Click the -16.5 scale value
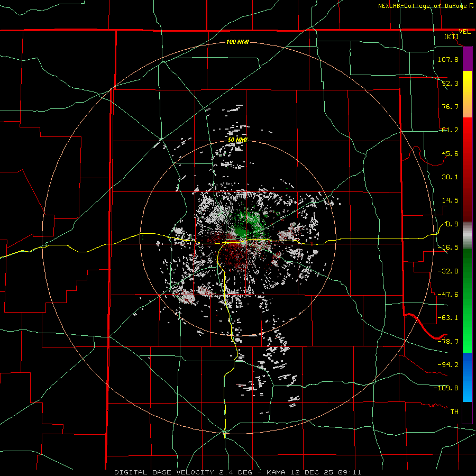476x476 pixels. [x=448, y=248]
